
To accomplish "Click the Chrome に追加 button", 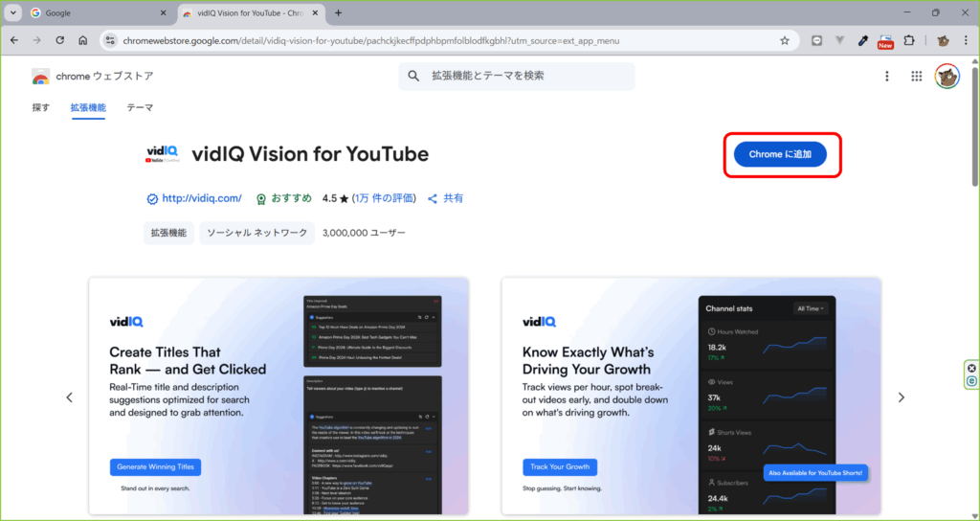I will pos(779,154).
